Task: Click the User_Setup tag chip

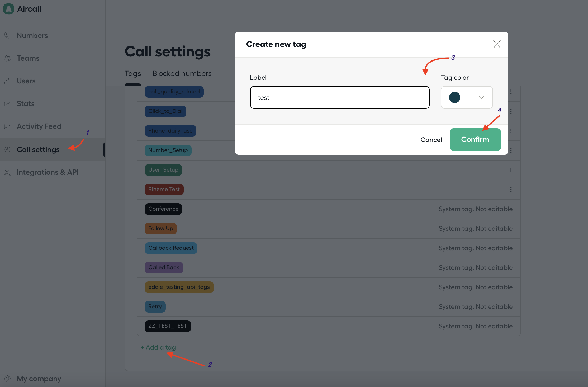Action: [163, 170]
